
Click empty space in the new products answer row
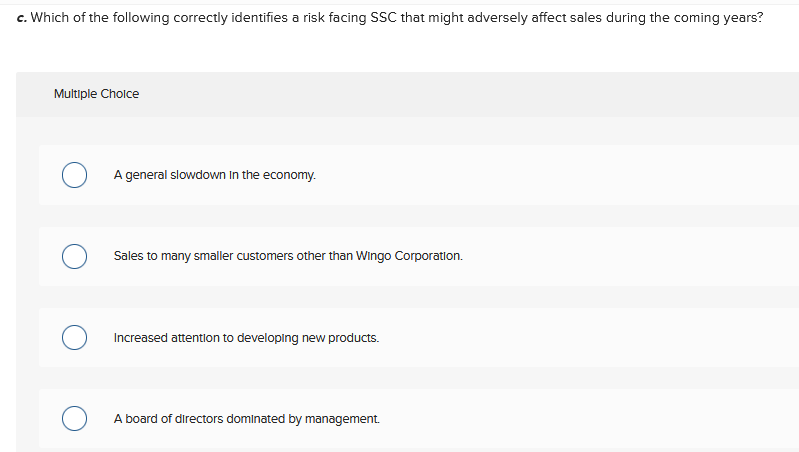(x=580, y=338)
